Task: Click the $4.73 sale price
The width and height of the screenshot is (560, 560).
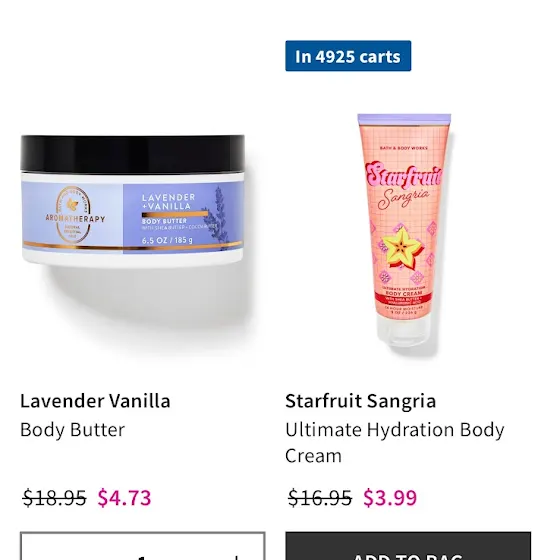Action: click(x=124, y=498)
